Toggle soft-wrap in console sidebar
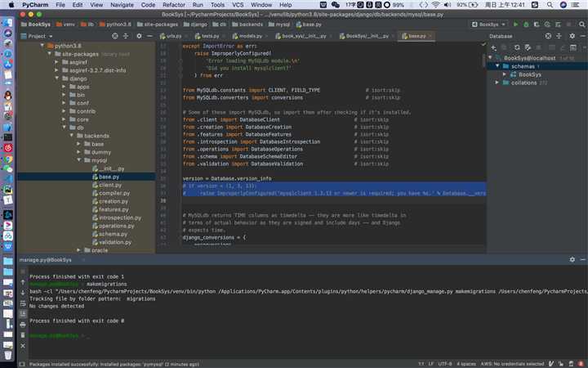 [x=23, y=303]
